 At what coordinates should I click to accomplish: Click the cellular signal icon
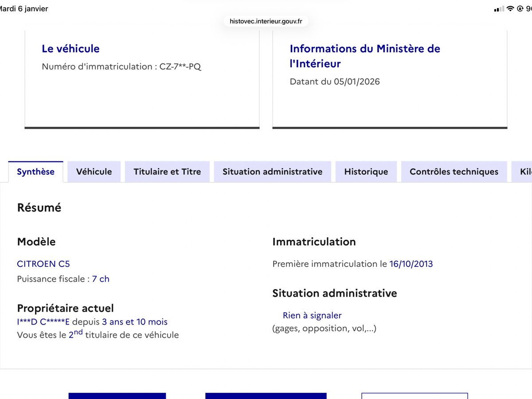pyautogui.click(x=499, y=8)
